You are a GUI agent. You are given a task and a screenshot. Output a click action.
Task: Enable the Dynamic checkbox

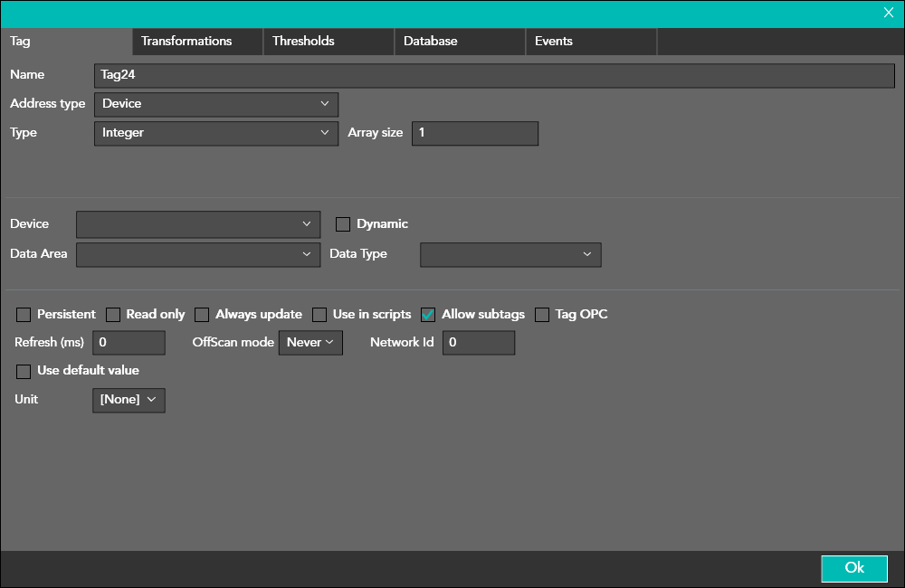(x=343, y=224)
